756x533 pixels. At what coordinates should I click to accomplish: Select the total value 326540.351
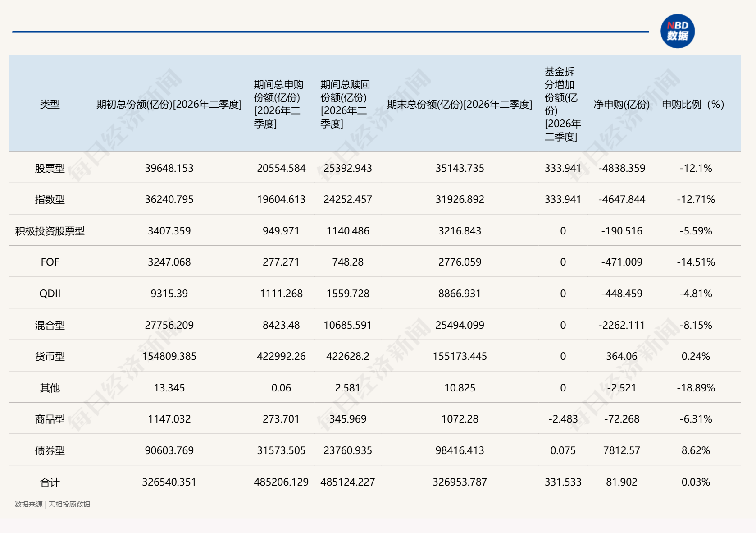coord(169,482)
